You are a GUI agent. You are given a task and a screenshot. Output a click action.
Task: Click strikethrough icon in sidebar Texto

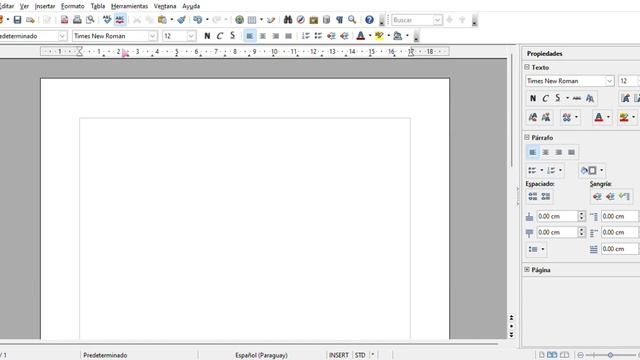point(576,98)
